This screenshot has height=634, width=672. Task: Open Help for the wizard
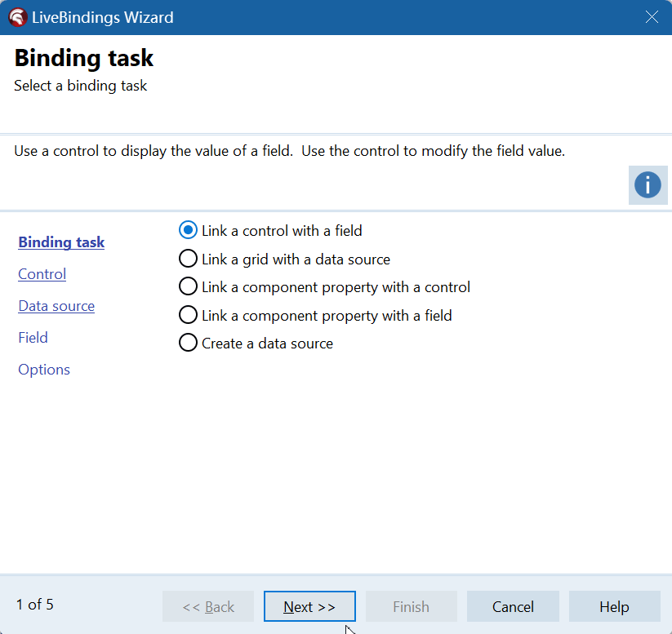[614, 606]
